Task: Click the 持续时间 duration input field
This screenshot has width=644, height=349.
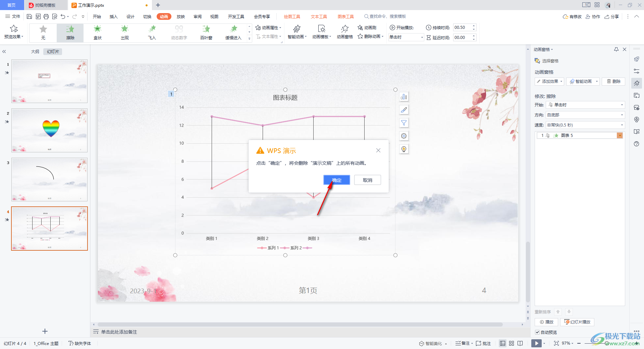Action: pyautogui.click(x=462, y=28)
